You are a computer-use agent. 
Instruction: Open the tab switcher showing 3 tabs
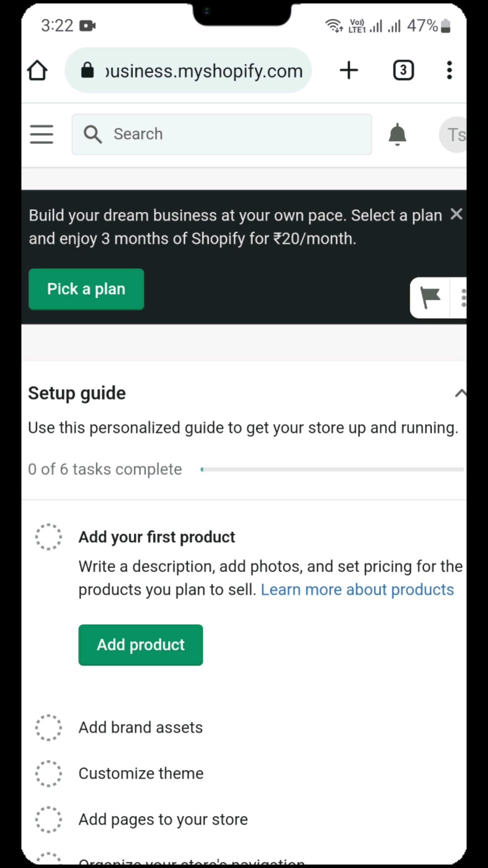(404, 71)
